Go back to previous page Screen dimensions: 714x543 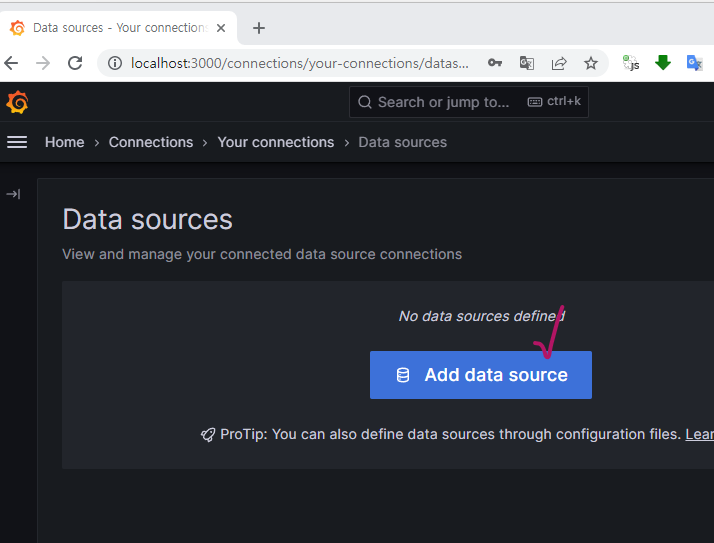click(12, 63)
